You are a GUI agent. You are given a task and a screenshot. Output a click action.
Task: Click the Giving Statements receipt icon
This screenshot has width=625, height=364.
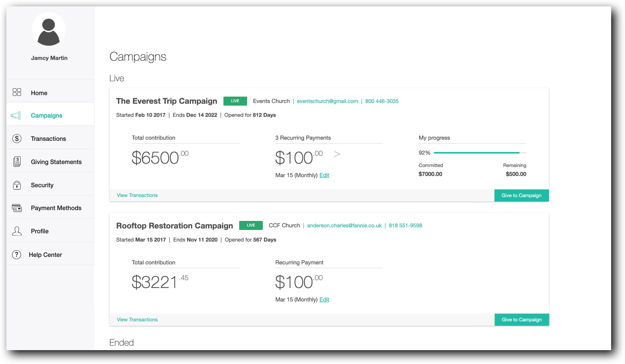click(17, 162)
